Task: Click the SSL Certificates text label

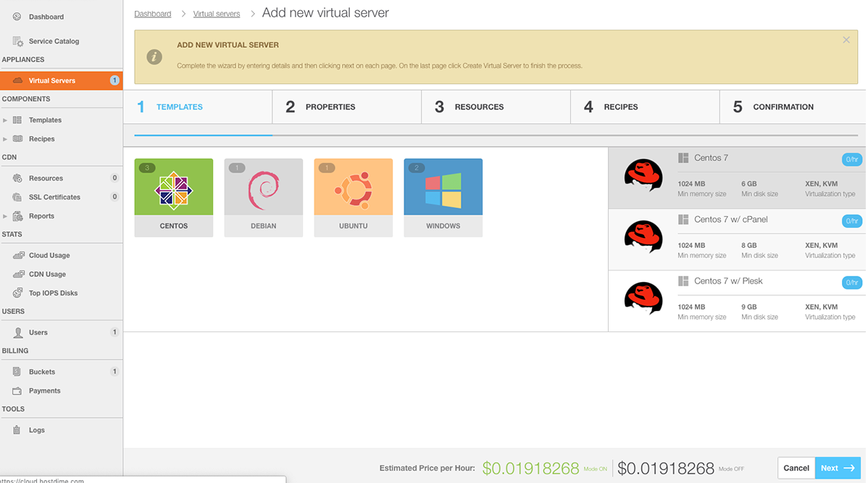Action: [54, 197]
